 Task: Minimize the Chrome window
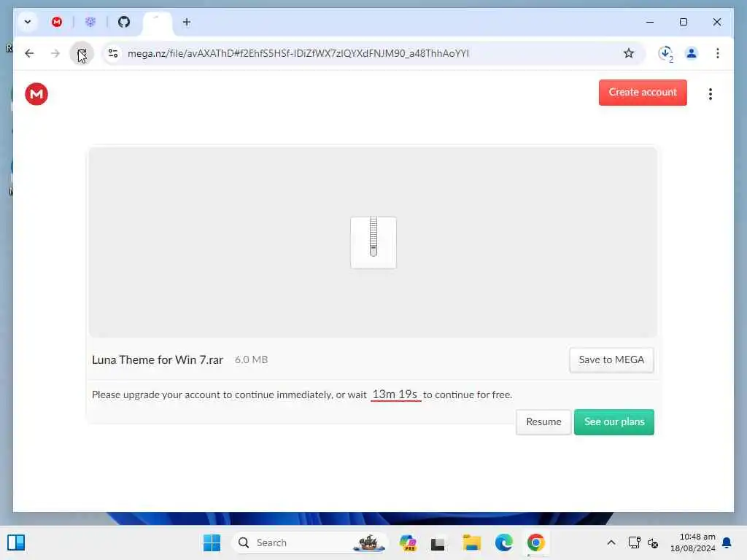650,22
